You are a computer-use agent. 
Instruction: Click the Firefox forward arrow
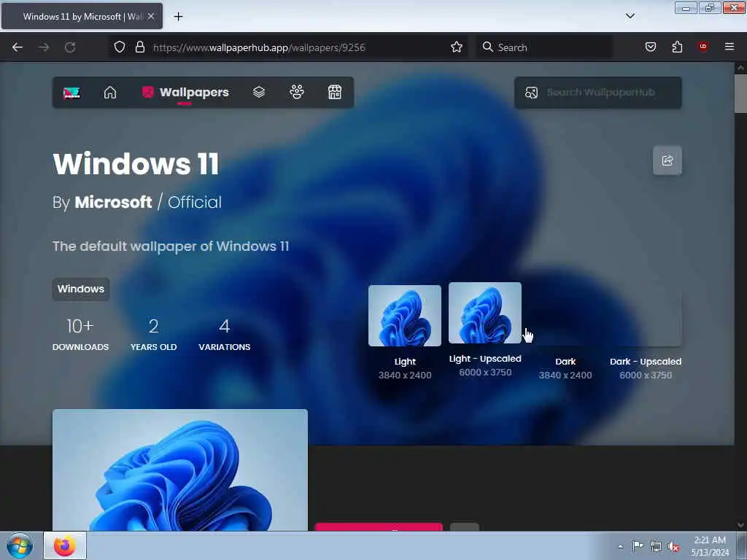click(x=44, y=47)
